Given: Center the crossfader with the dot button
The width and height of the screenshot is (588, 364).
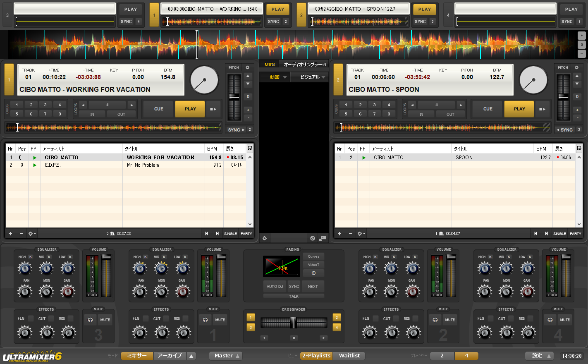Looking at the screenshot, I should click(x=294, y=338).
